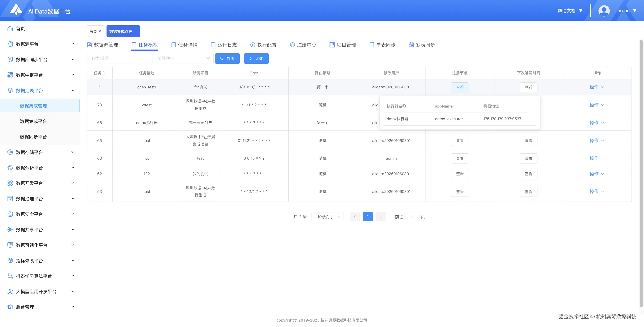Open the 所属项目 dropdown filter

tap(183, 58)
